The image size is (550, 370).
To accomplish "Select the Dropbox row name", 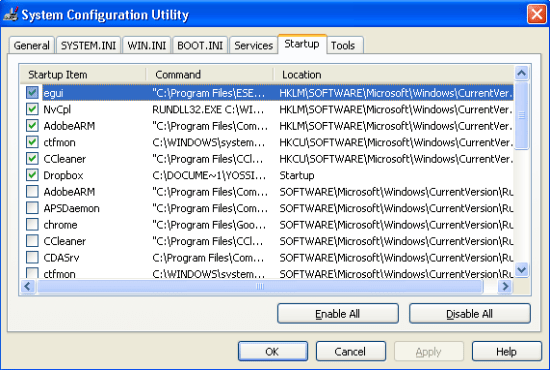I will (x=63, y=175).
